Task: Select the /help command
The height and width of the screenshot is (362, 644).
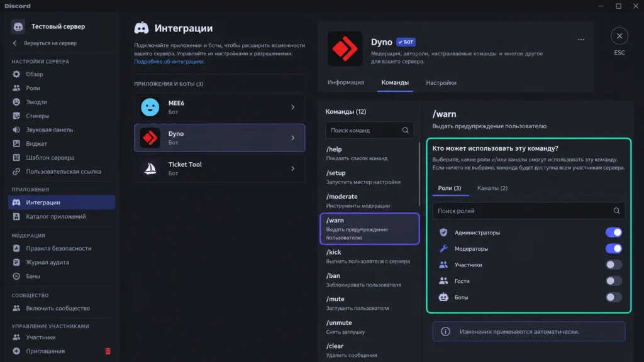Action: (x=369, y=153)
